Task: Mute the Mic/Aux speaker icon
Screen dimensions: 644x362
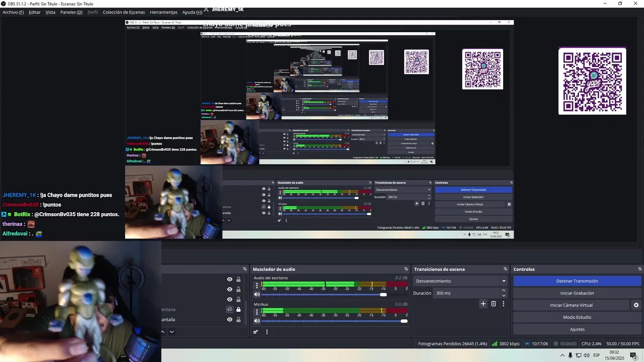Action: pyautogui.click(x=257, y=321)
